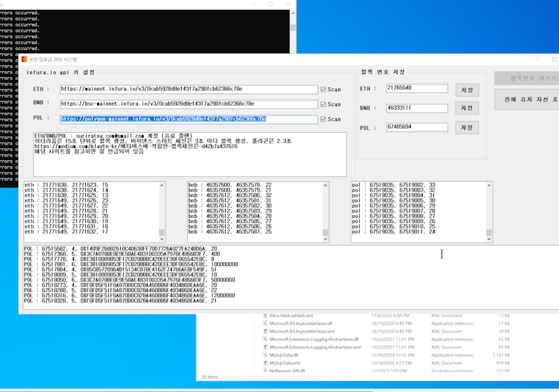
Task: Save the BNB block number with 저장
Action: pos(467,108)
